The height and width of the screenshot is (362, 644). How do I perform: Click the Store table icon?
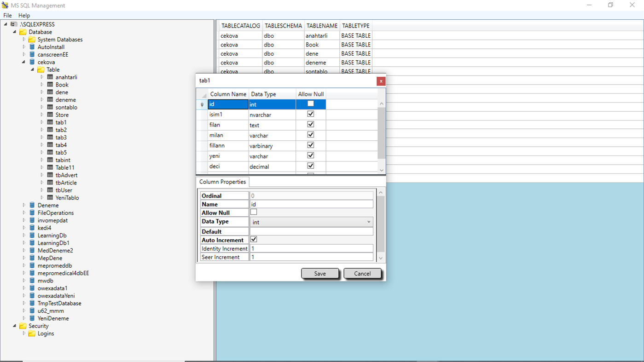pyautogui.click(x=50, y=115)
